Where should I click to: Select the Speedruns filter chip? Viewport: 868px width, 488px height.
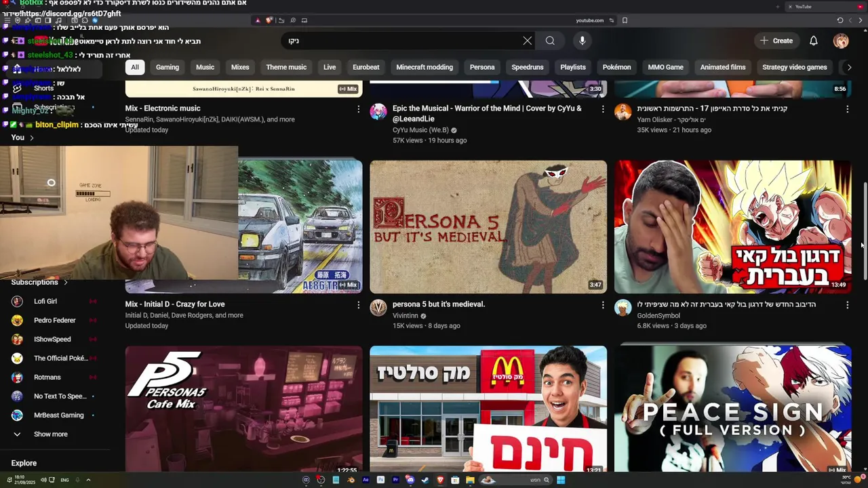click(x=528, y=67)
